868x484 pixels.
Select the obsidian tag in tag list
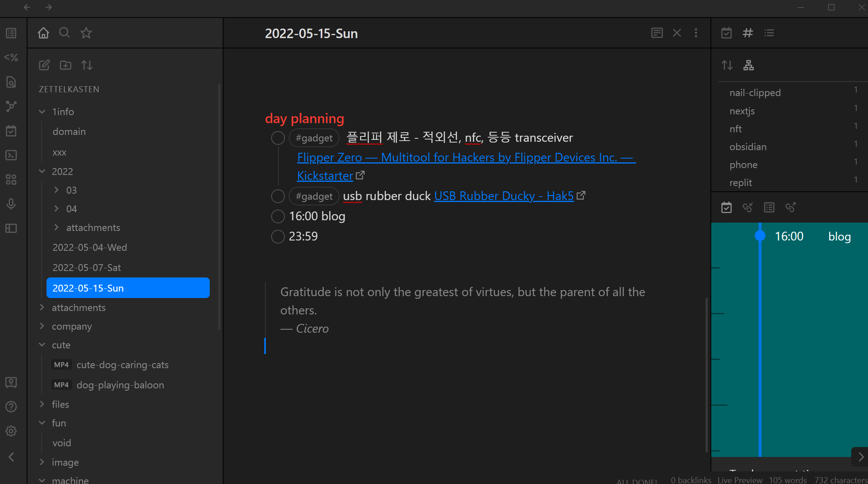pos(748,147)
